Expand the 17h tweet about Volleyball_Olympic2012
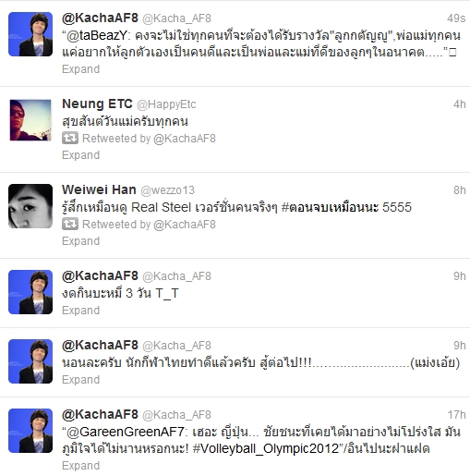The height and width of the screenshot is (476, 470). 81,466
